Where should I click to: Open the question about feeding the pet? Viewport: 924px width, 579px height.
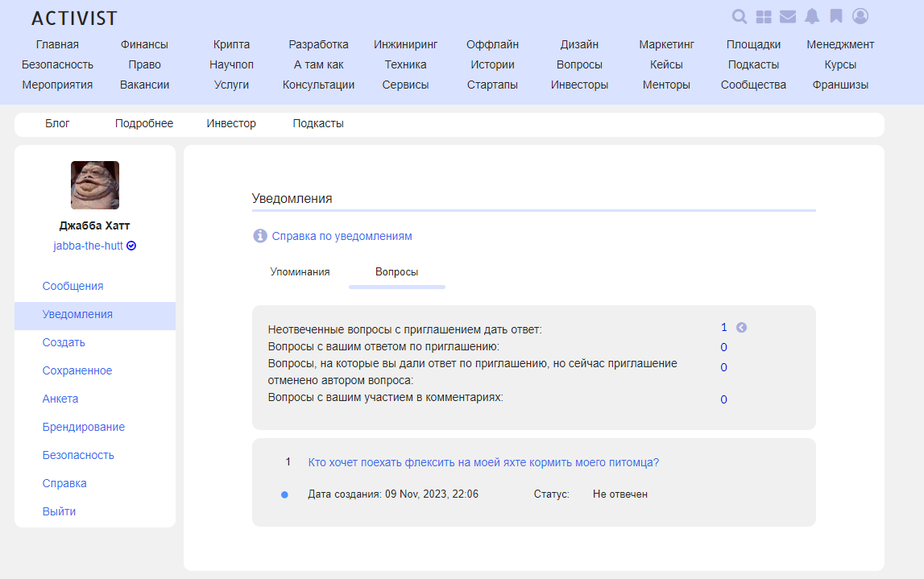(x=483, y=462)
